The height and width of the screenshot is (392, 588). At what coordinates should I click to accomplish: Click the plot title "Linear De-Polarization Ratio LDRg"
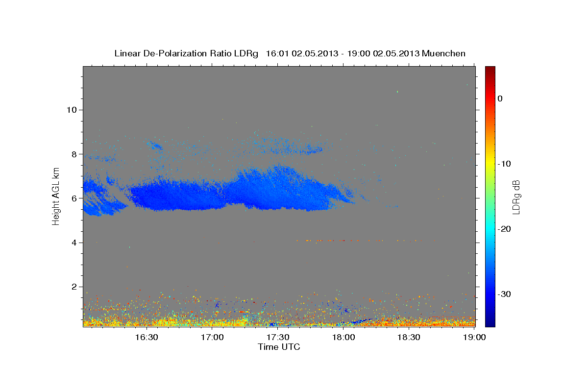pyautogui.click(x=186, y=53)
